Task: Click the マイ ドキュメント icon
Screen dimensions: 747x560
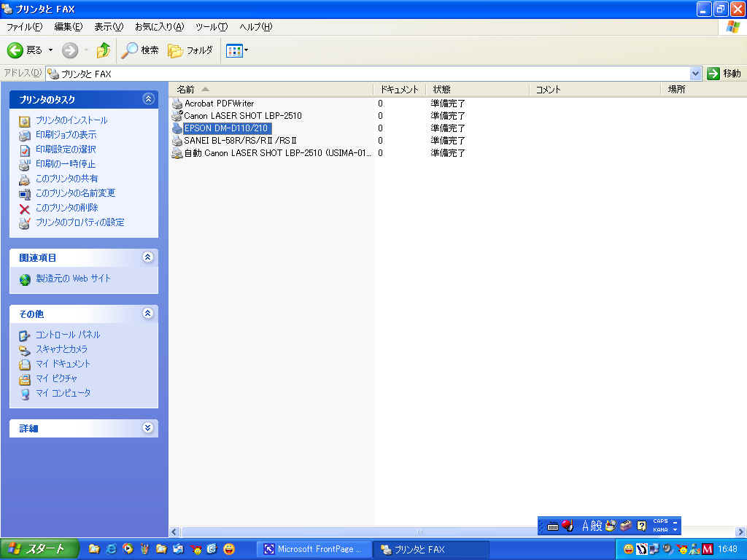Action: pyautogui.click(x=25, y=365)
